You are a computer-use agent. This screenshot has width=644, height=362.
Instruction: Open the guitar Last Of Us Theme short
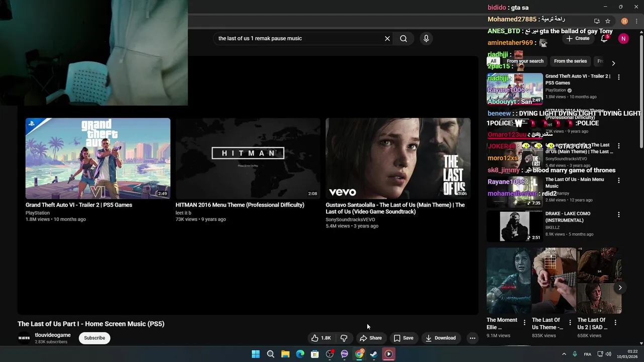click(553, 281)
